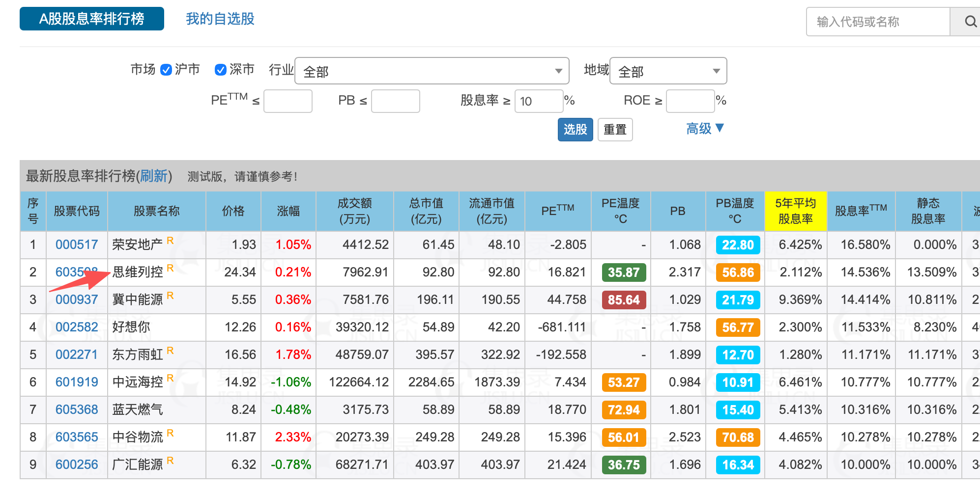Click the R badge beside 荣安地产

(x=170, y=241)
